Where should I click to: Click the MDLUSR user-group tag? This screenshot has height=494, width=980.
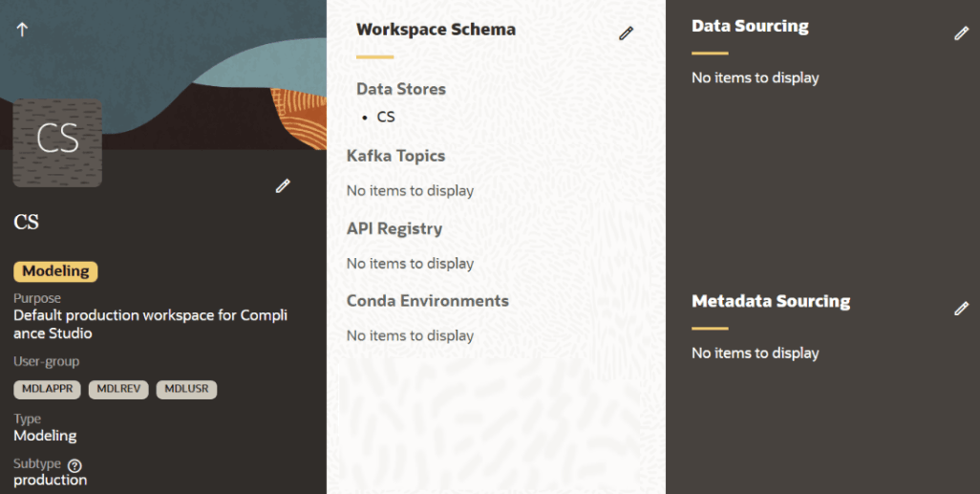pos(186,390)
